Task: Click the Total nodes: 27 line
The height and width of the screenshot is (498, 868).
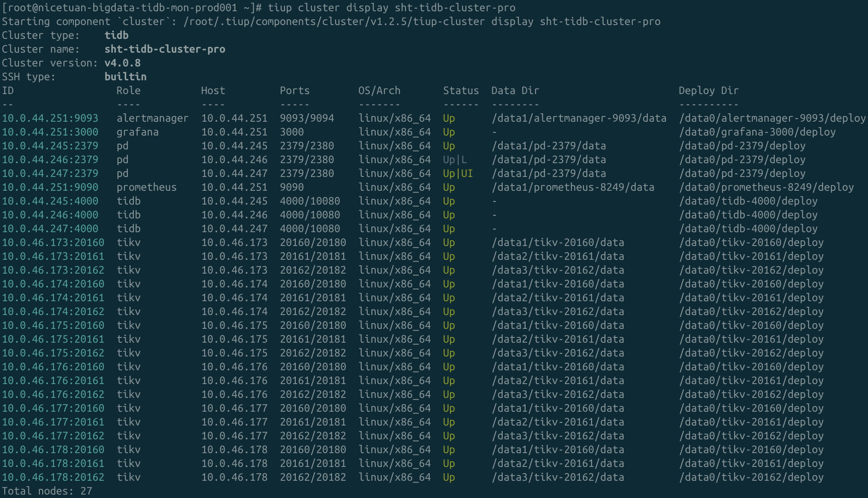Action: tap(47, 491)
